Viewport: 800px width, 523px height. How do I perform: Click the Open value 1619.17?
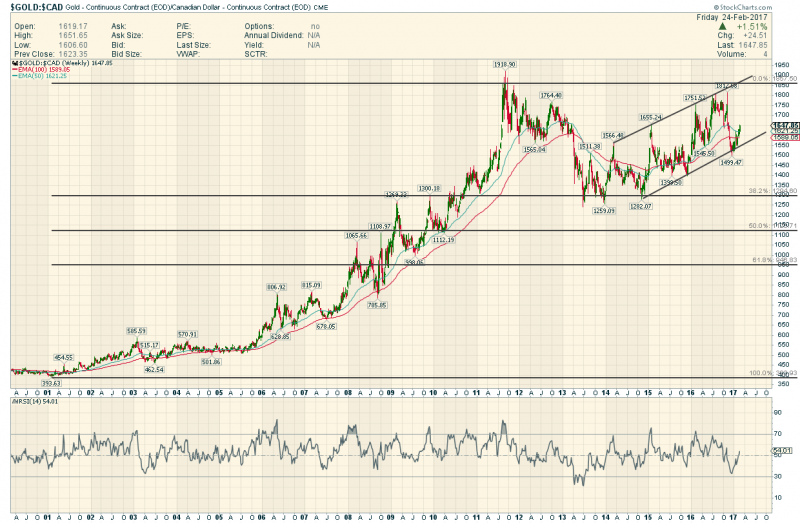[x=73, y=26]
